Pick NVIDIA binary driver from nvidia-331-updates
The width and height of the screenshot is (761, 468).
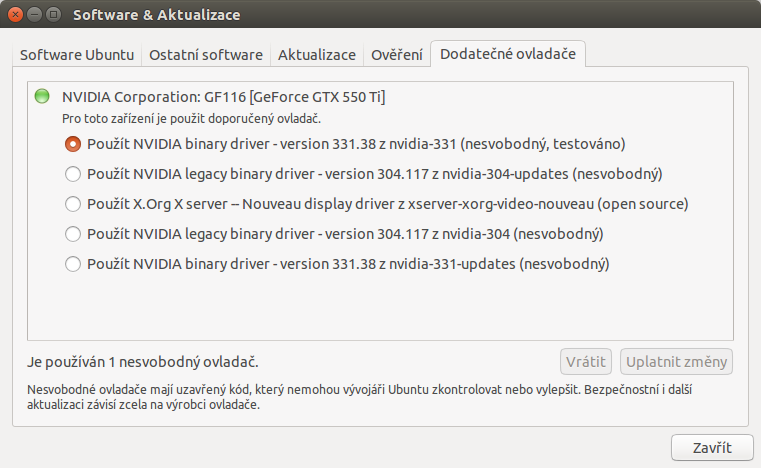[x=72, y=265]
